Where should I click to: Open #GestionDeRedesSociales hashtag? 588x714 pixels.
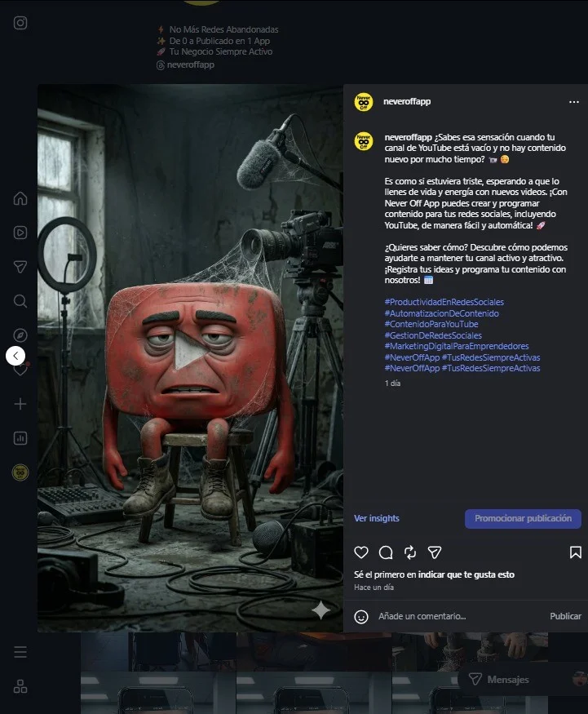(433, 335)
